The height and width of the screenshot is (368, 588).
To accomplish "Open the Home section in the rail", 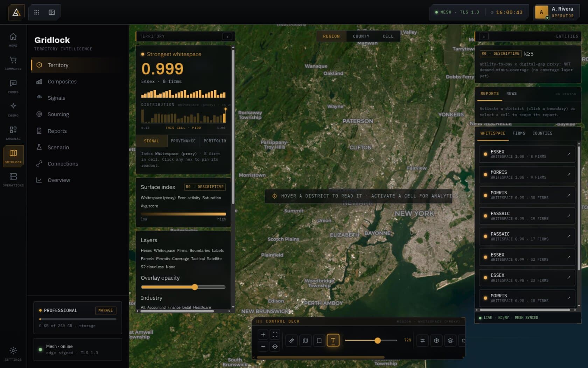I will (x=13, y=40).
